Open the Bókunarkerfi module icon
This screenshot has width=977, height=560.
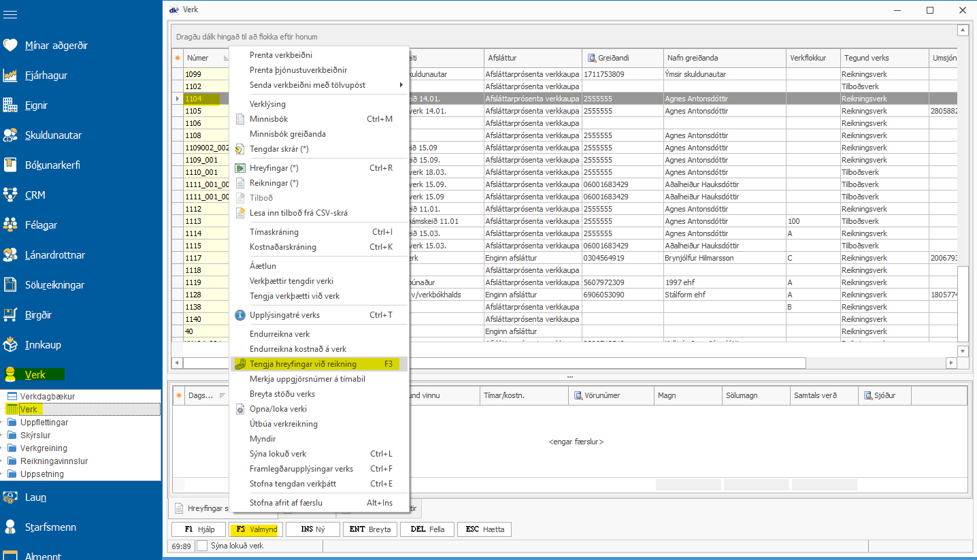[x=10, y=165]
